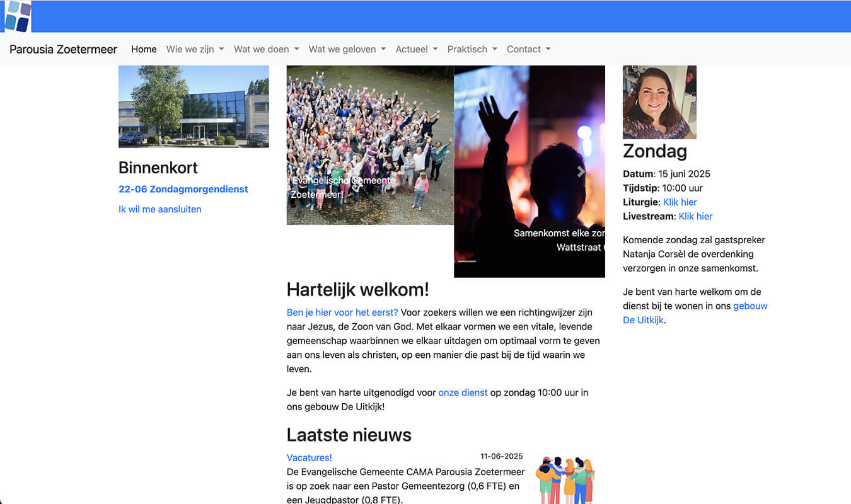Screen dimensions: 851x504
Task: Open the Wat we geloven dropdown
Action: click(347, 49)
